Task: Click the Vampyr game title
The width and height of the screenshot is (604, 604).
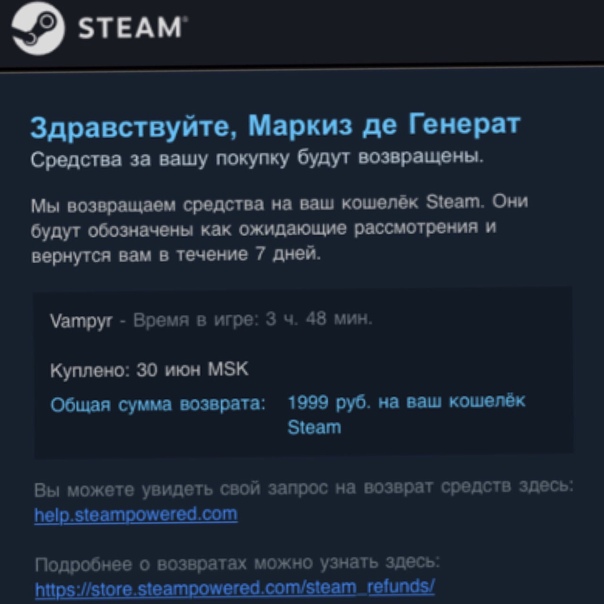Action: click(x=81, y=320)
